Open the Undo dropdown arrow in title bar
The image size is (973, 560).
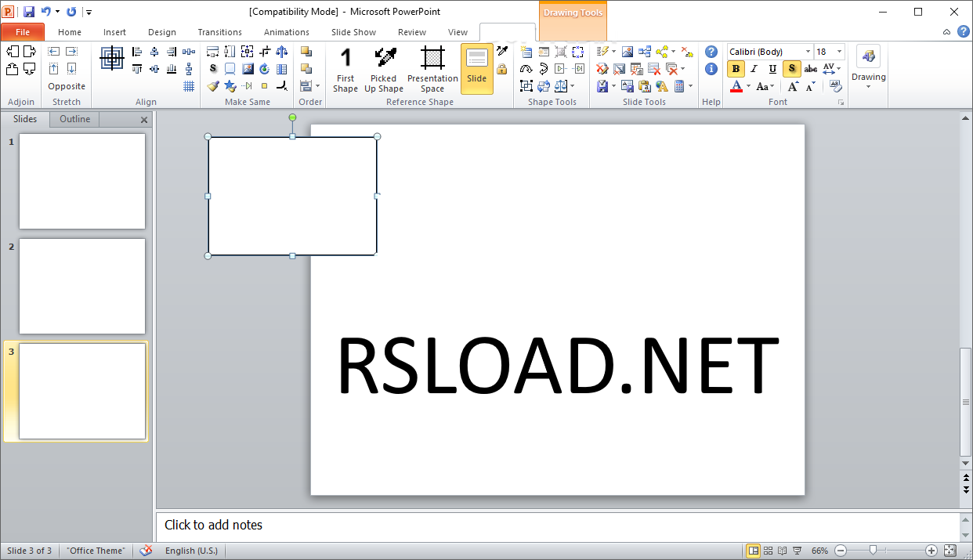[x=57, y=12]
